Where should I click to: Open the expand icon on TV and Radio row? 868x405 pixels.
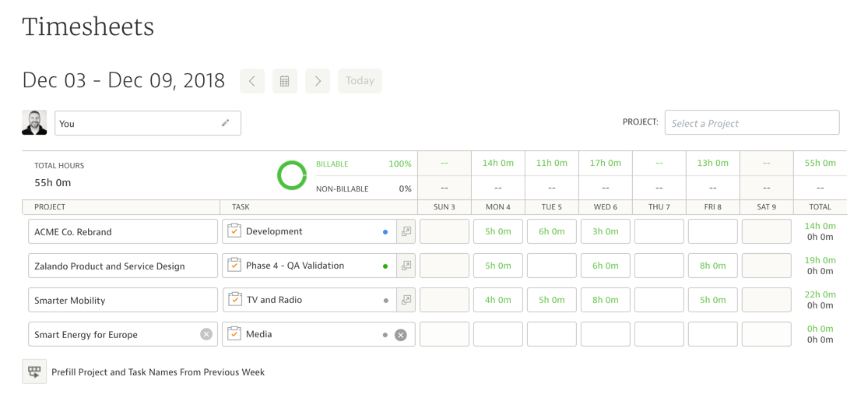point(406,300)
